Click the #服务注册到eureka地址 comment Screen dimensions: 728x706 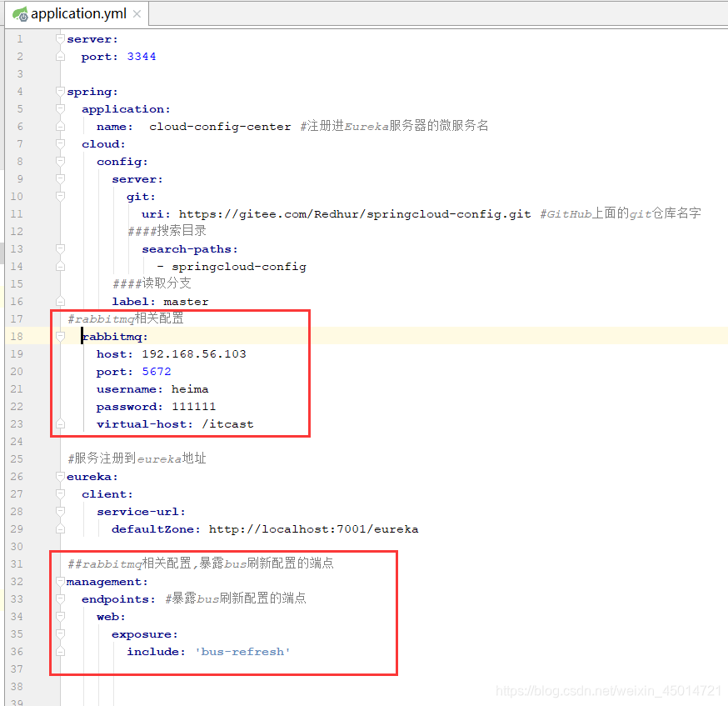coord(137,459)
